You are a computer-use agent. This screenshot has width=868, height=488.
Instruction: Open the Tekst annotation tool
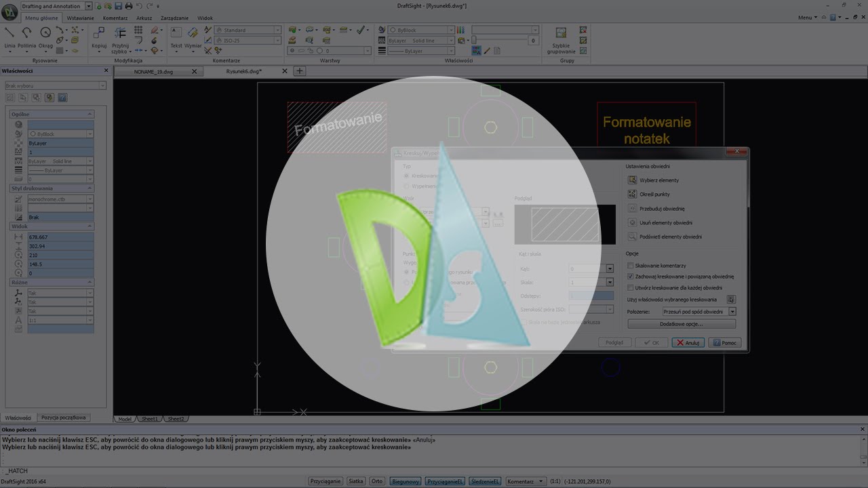pyautogui.click(x=176, y=37)
